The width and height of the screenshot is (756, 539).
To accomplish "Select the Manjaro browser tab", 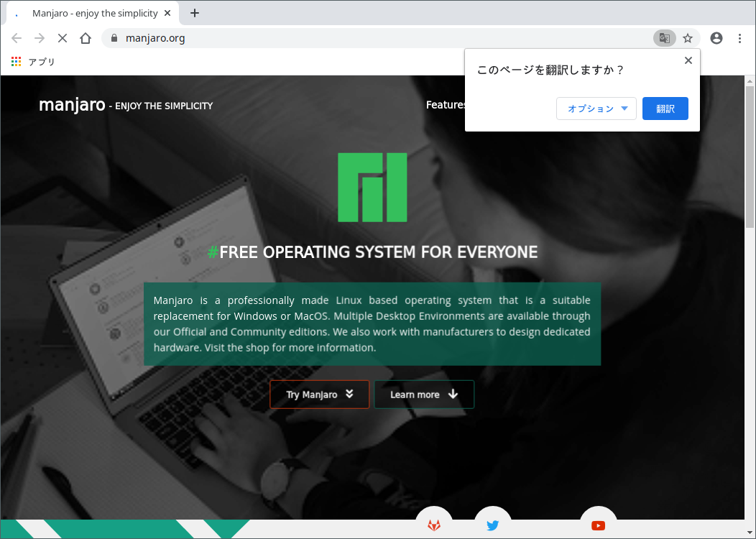I will (x=93, y=13).
